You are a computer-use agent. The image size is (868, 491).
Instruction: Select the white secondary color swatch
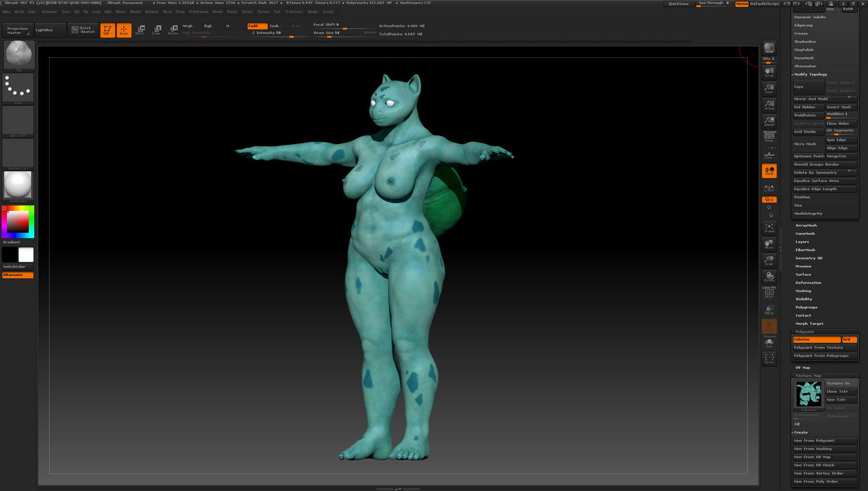[x=26, y=255]
